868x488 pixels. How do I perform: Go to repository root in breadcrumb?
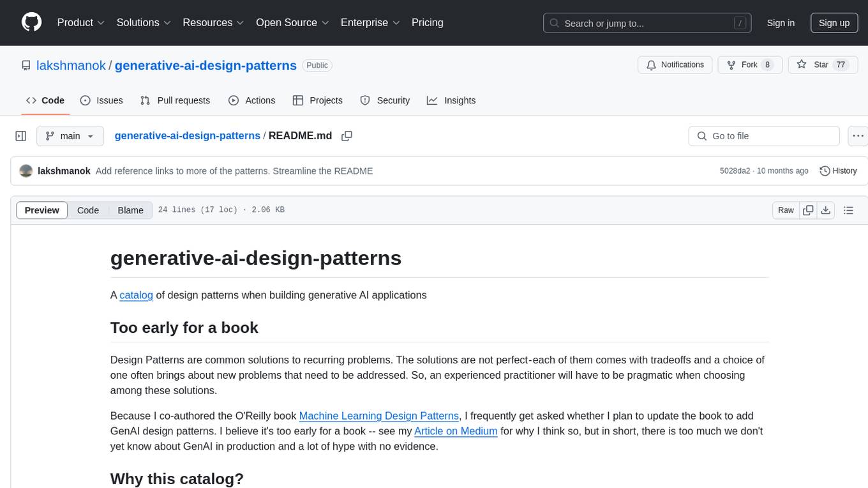point(187,135)
